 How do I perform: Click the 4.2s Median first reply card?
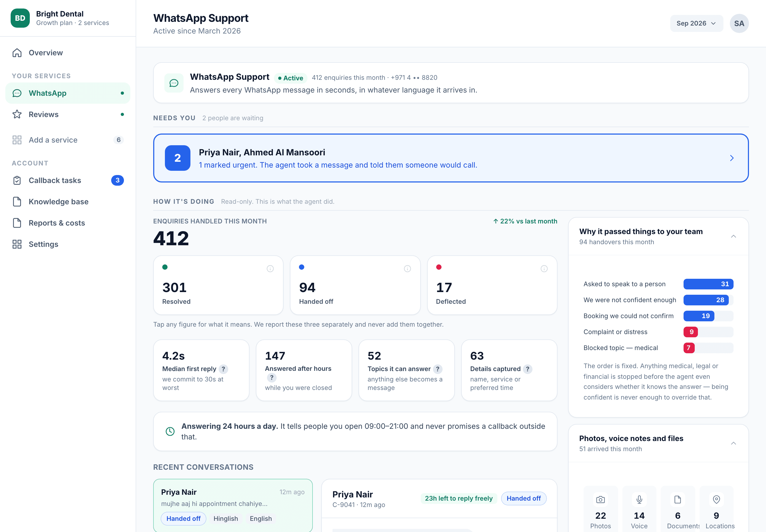pos(201,370)
